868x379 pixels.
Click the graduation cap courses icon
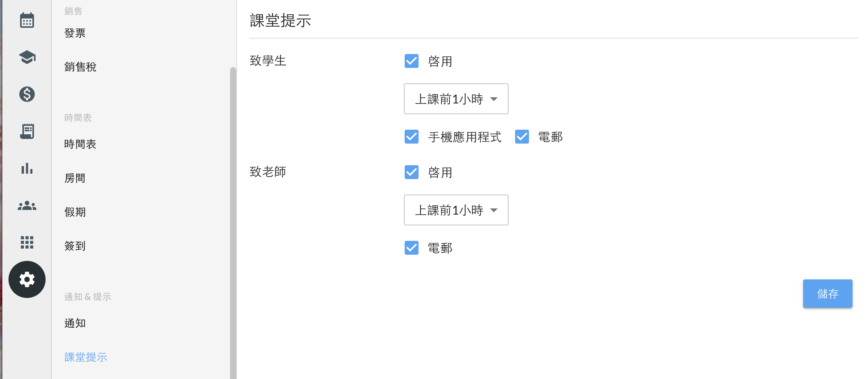[x=27, y=57]
